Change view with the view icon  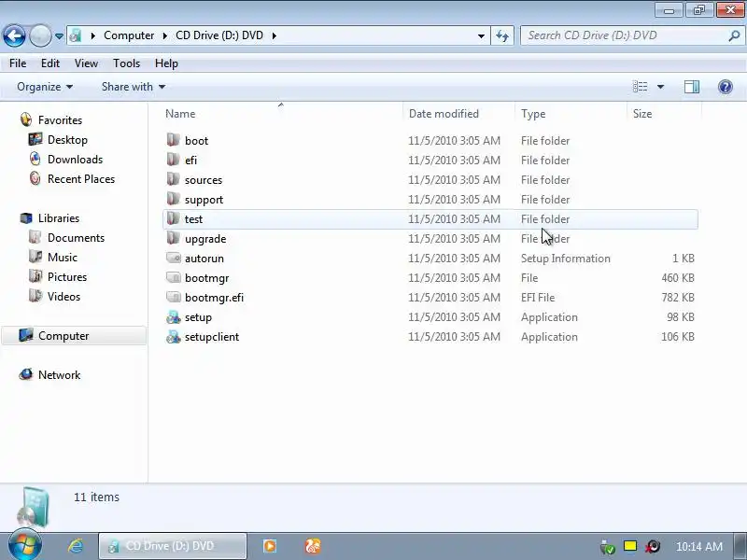pos(640,87)
